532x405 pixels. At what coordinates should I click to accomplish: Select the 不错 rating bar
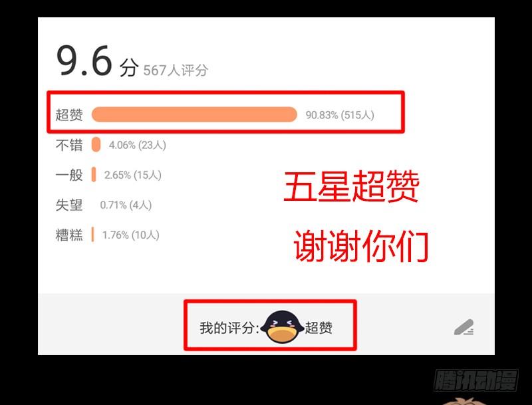[96, 144]
